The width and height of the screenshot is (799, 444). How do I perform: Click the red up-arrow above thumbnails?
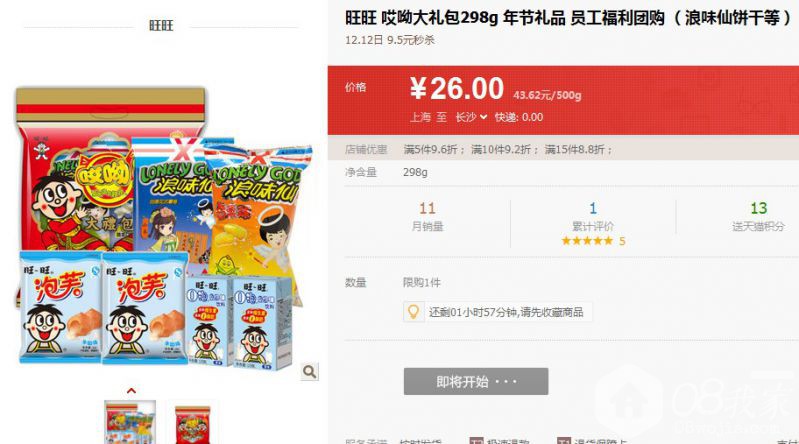[131, 390]
